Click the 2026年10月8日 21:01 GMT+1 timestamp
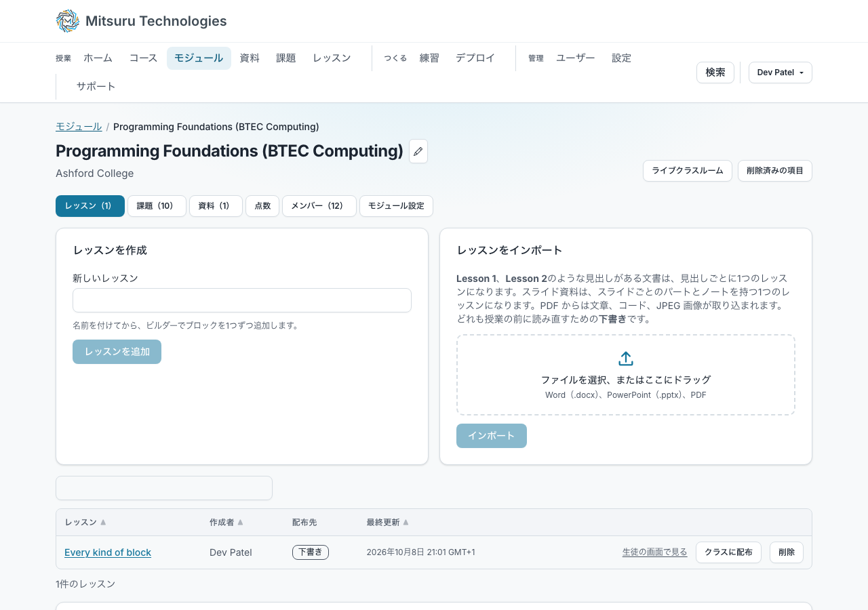Image resolution: width=868 pixels, height=610 pixels. pyautogui.click(x=420, y=552)
